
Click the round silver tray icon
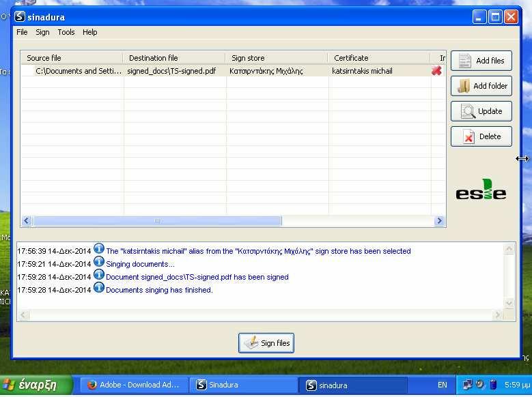pyautogui.click(x=480, y=385)
